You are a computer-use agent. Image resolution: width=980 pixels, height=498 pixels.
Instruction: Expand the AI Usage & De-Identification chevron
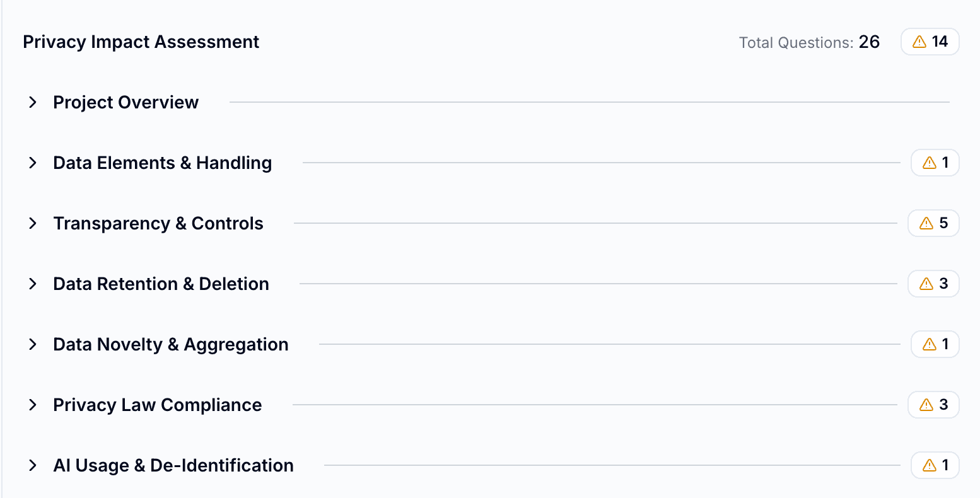(33, 465)
